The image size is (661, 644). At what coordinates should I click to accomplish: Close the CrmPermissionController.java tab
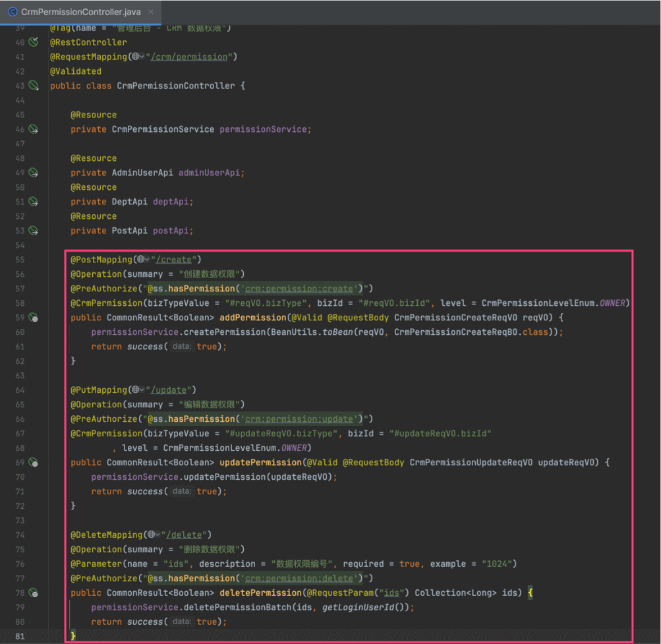click(x=150, y=12)
